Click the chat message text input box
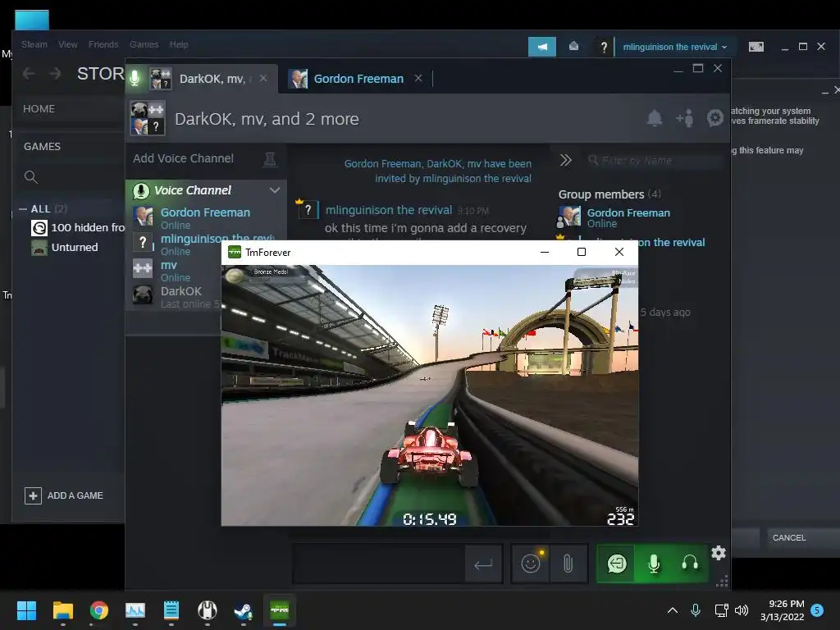 (x=379, y=564)
